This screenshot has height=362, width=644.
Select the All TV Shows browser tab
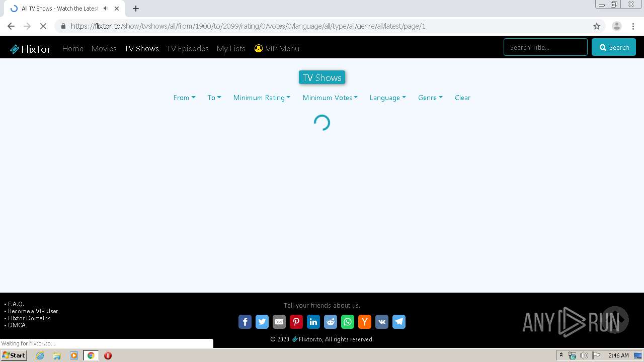click(64, 9)
